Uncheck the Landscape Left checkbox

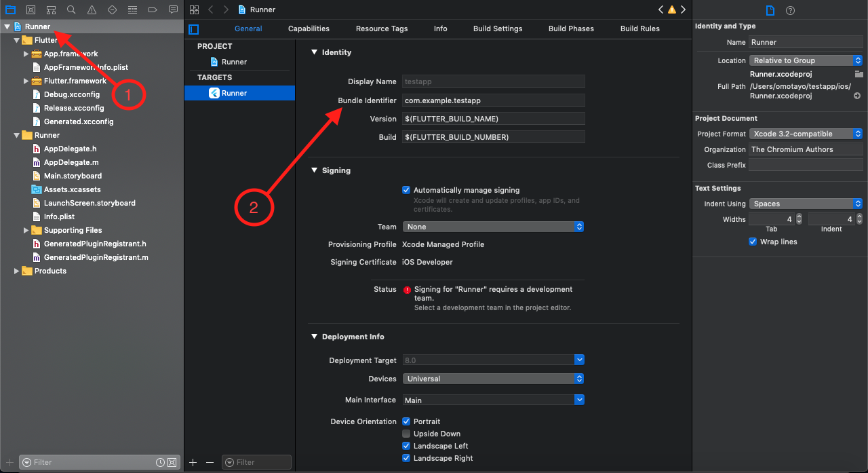click(406, 446)
